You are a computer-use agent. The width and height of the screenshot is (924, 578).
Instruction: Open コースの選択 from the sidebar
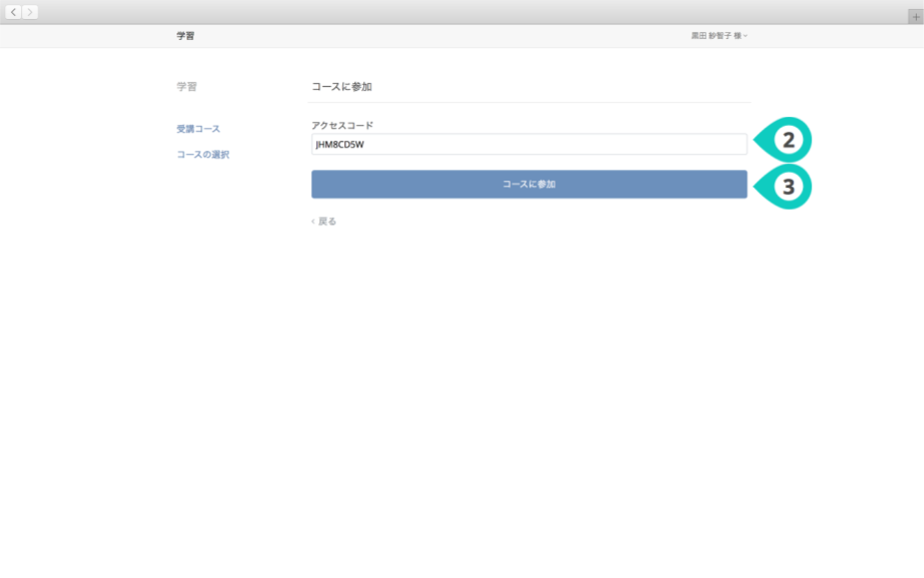click(203, 155)
